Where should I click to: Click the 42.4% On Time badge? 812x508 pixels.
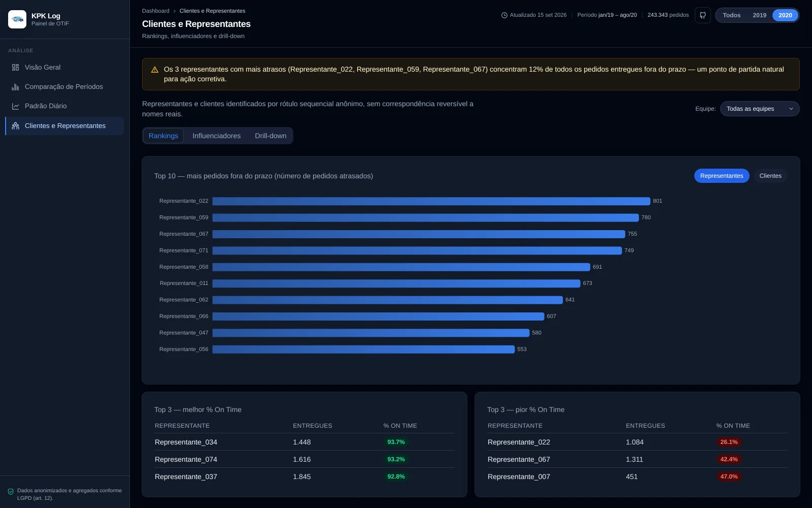[729, 459]
